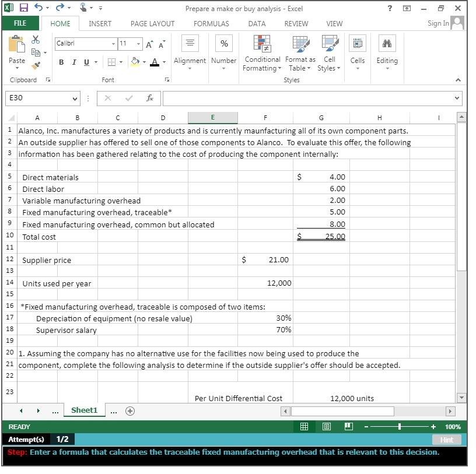The width and height of the screenshot is (476, 474).
Task: Open the REVIEW ribbon tab
Action: [x=296, y=24]
